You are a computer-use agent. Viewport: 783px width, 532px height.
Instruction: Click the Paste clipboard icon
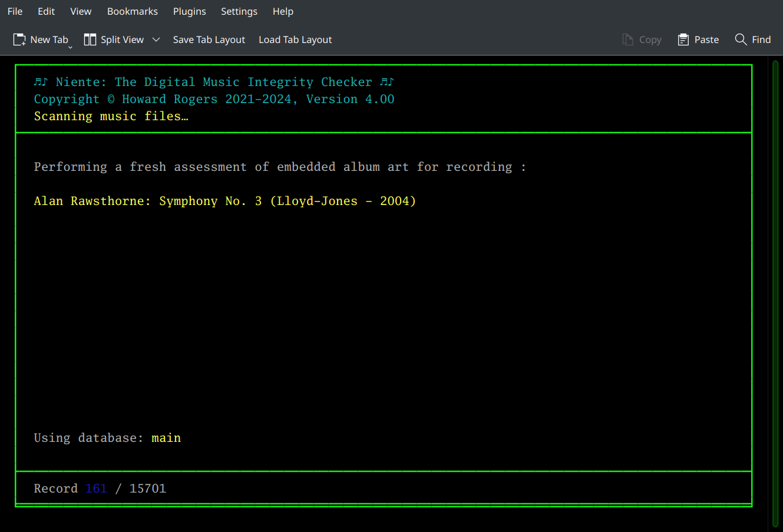click(x=683, y=39)
